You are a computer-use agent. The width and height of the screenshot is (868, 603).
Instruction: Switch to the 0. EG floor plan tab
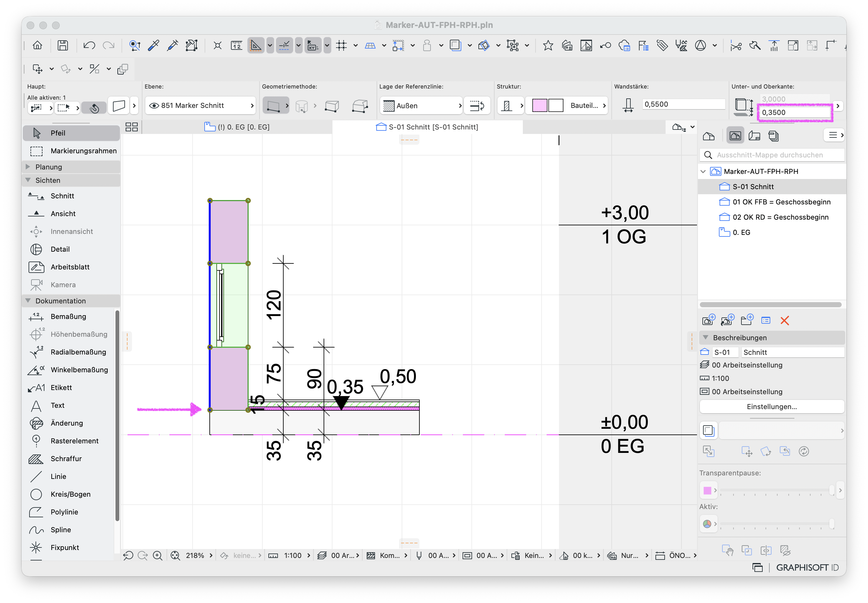click(x=237, y=127)
